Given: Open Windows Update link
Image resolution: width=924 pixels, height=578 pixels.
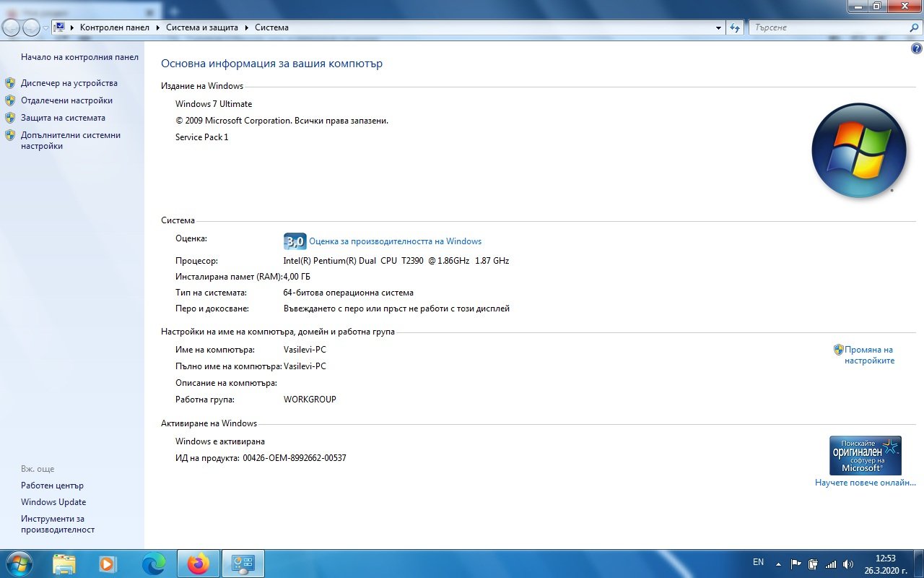Looking at the screenshot, I should click(53, 502).
